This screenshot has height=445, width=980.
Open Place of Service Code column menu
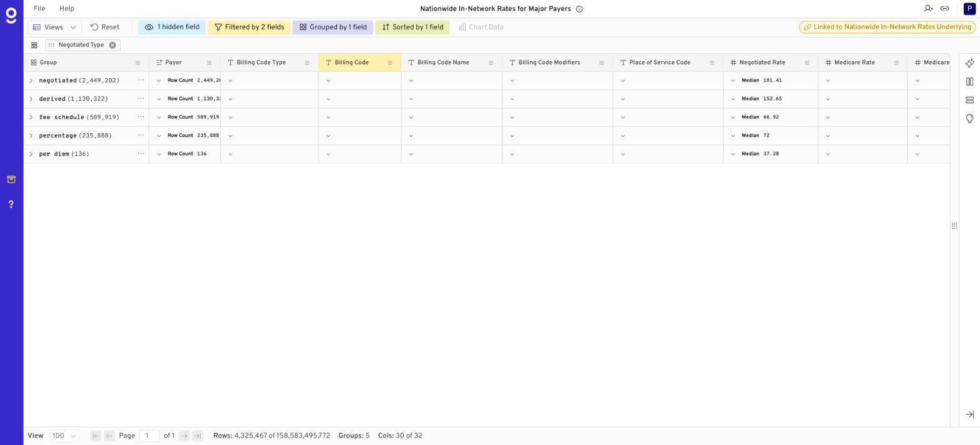click(711, 62)
